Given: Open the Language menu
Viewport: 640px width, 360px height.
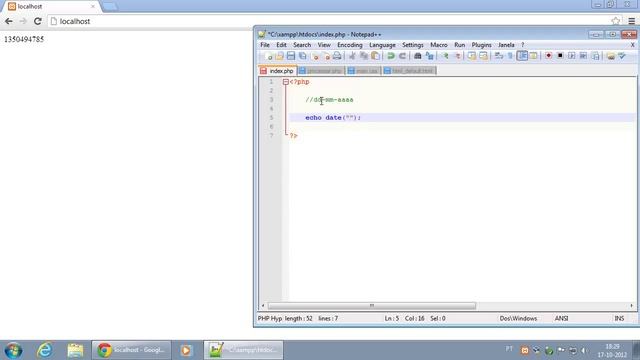Looking at the screenshot, I should [x=382, y=45].
